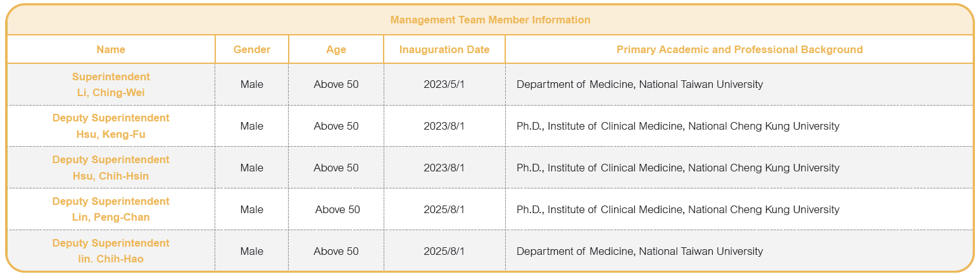Click Deputy Superintendent Hsu, Chih-Hsin name
This screenshot has width=980, height=277.
coord(111,168)
